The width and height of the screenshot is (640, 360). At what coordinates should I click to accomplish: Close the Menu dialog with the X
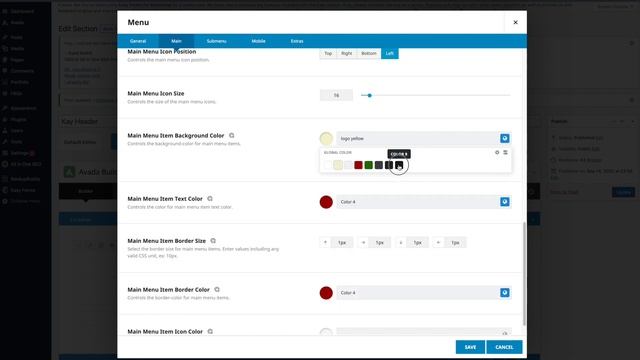click(x=516, y=22)
